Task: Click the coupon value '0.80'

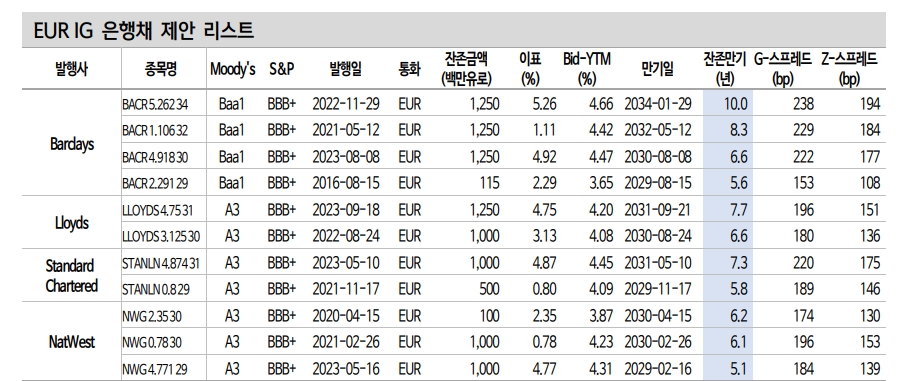Action: 544,289
